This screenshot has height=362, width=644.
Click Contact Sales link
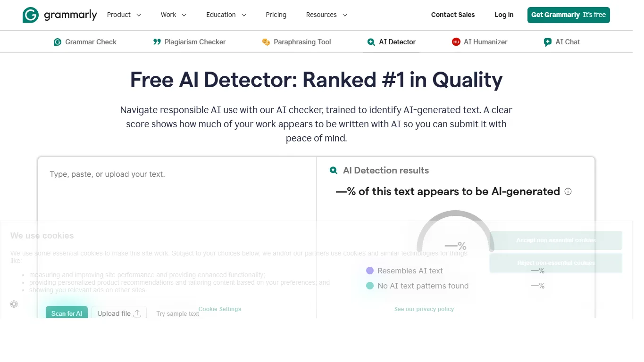(x=453, y=15)
